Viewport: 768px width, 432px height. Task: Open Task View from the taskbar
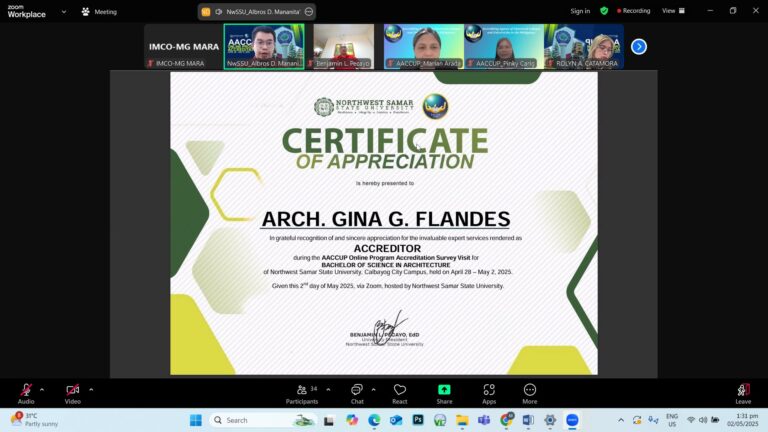[x=329, y=420]
